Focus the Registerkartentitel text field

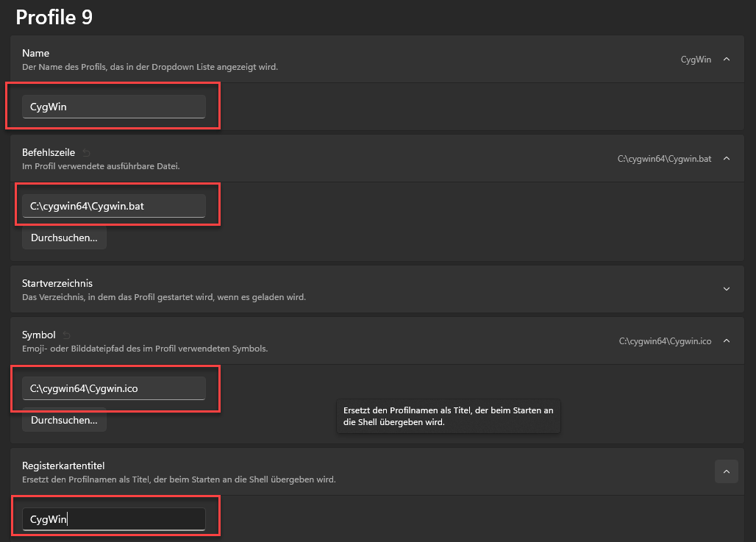pos(114,519)
